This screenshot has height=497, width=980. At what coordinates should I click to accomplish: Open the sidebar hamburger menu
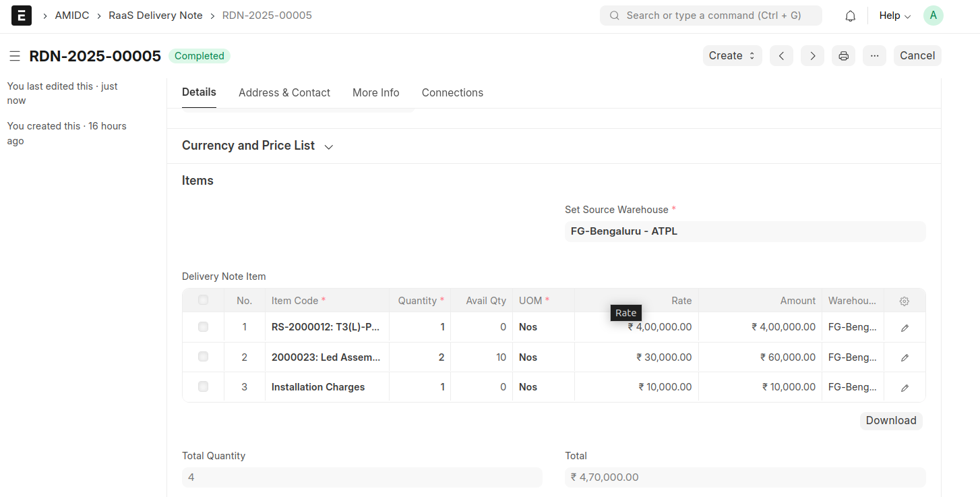coord(15,56)
